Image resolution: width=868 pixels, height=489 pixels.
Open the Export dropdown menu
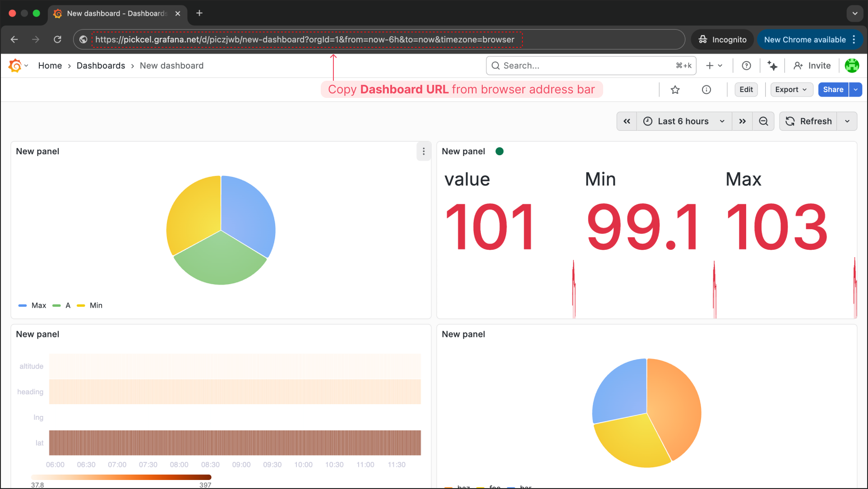point(791,90)
